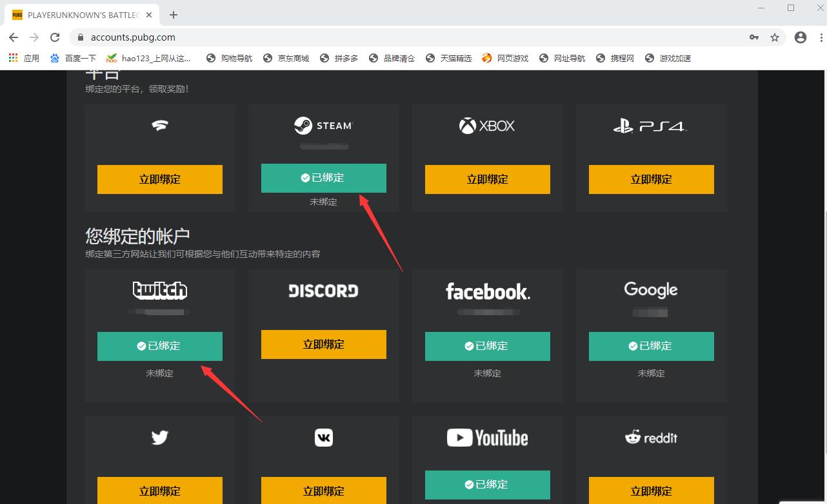
Task: Open the 品牌清仓 bookmark
Action: (x=392, y=58)
